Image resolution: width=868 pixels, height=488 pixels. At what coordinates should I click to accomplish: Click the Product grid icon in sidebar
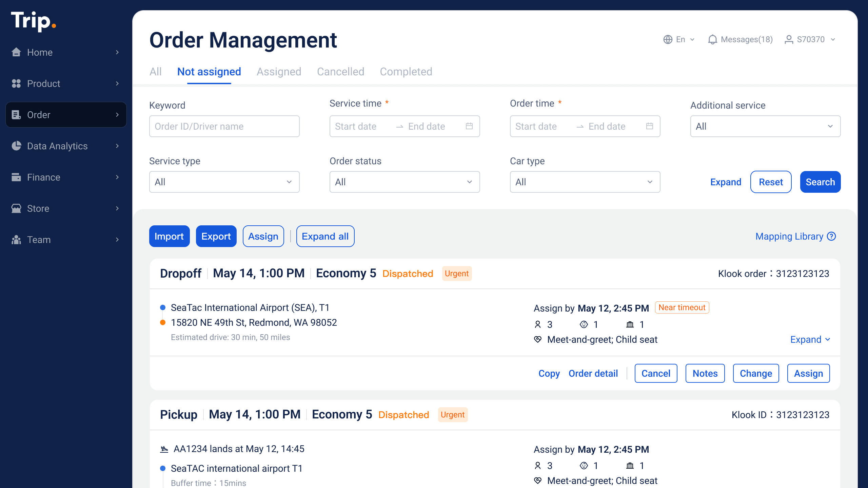pos(16,83)
